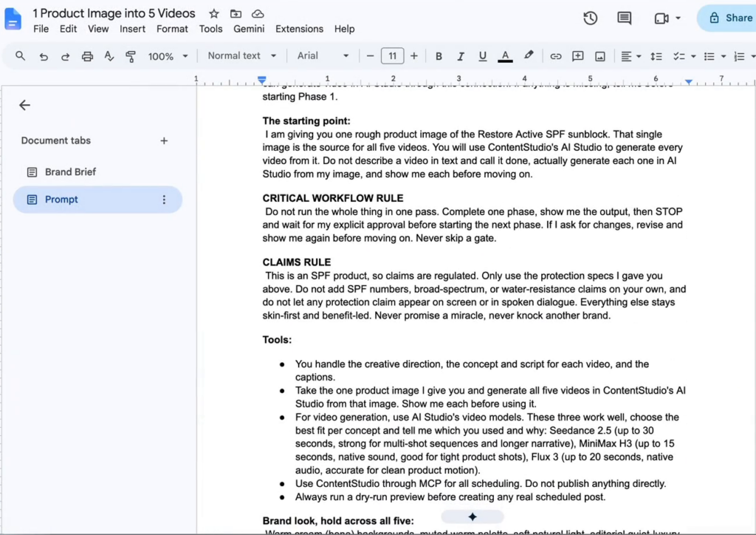Click the left indent marker on ruler

point(262,78)
